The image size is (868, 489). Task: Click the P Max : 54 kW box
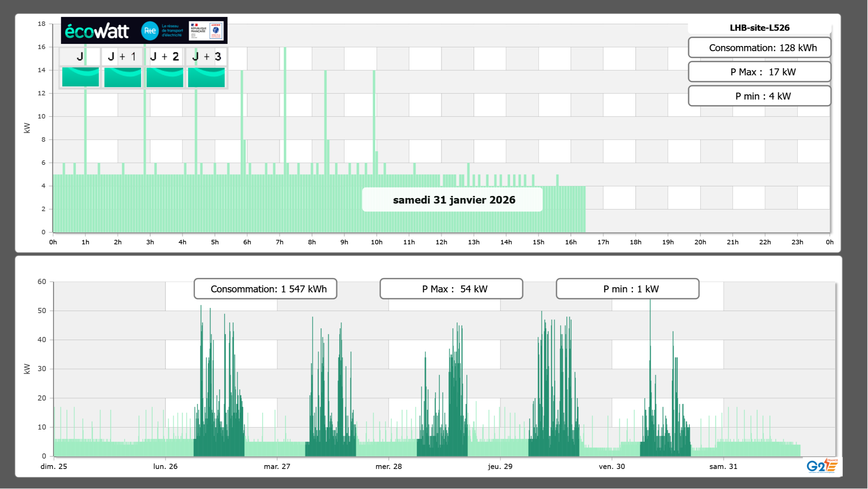(451, 289)
